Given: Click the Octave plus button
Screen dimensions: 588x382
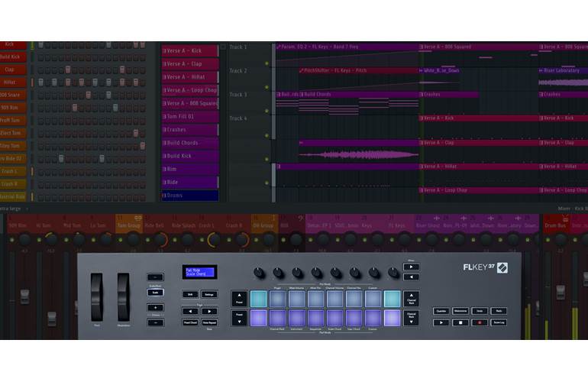Looking at the screenshot, I should (155, 308).
